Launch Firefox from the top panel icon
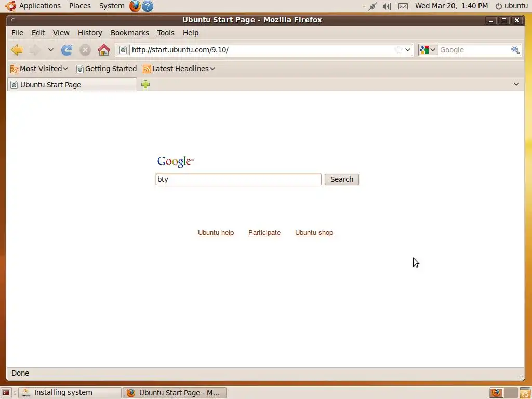Viewport: 532px width, 399px height. (135, 6)
